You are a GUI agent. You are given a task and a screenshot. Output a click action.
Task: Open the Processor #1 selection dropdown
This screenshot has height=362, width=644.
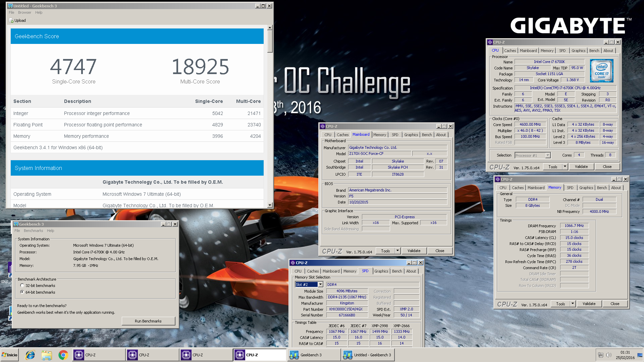548,156
